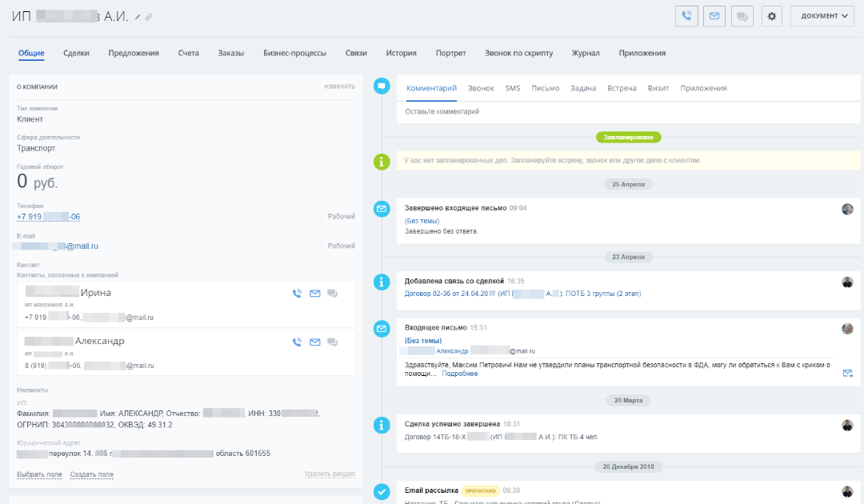Select the Звонок activity tab

pyautogui.click(x=481, y=88)
